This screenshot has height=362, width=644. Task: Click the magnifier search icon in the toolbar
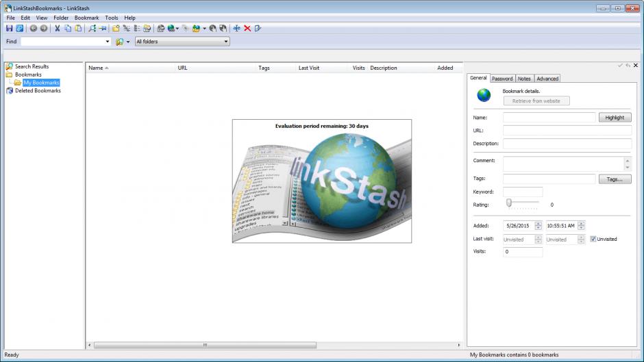(x=92, y=28)
